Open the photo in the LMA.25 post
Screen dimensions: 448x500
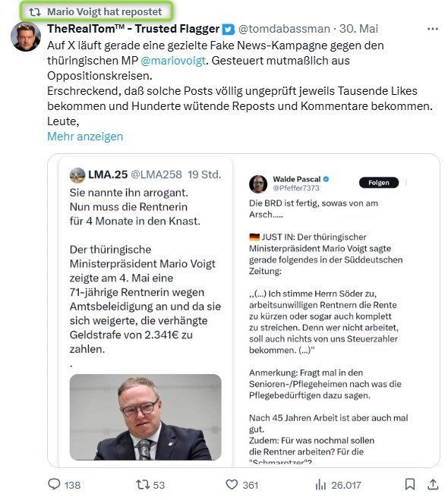[145, 417]
